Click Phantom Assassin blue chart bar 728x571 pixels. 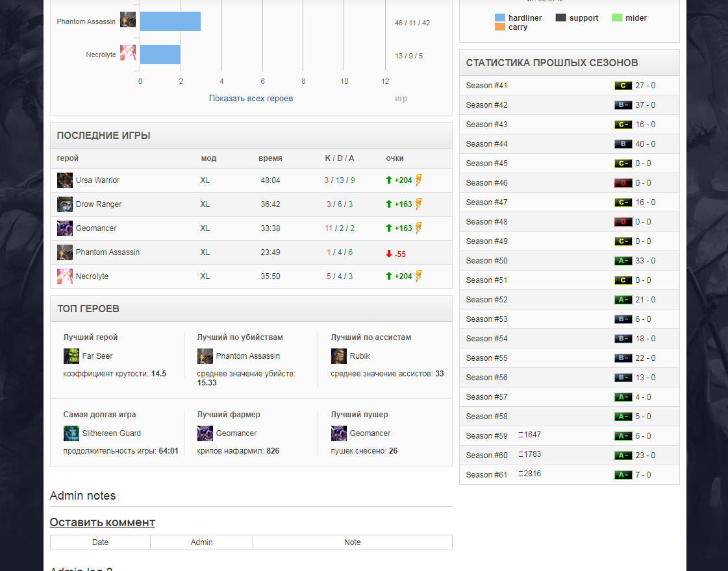(170, 21)
